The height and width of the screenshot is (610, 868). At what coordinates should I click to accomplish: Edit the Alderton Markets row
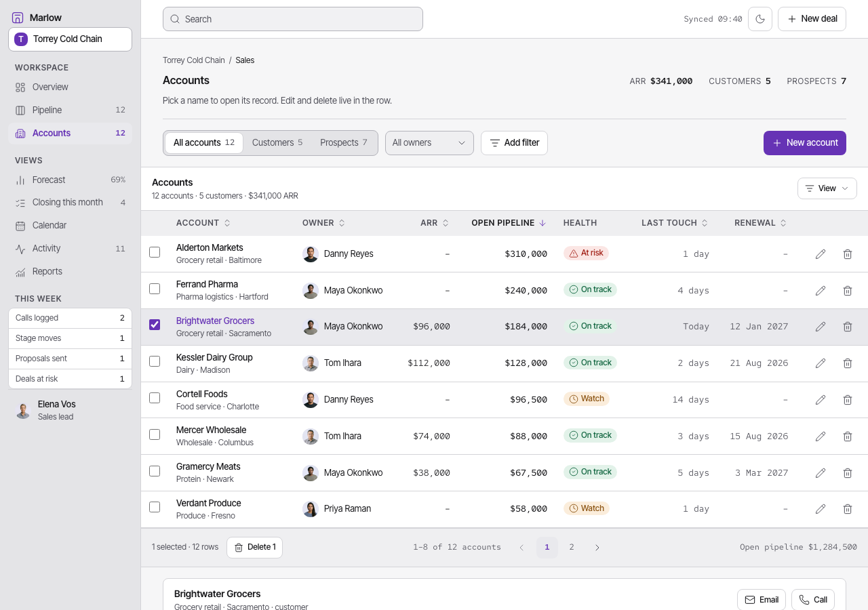click(821, 253)
